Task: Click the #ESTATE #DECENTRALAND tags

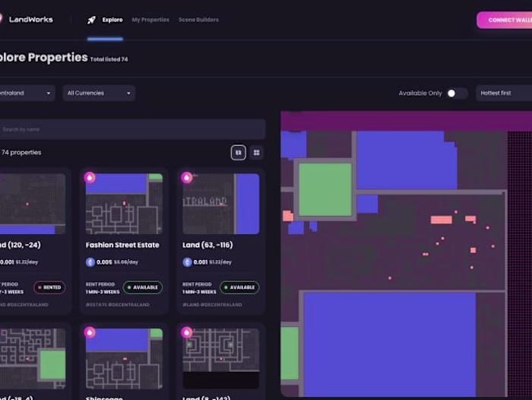Action: click(117, 305)
